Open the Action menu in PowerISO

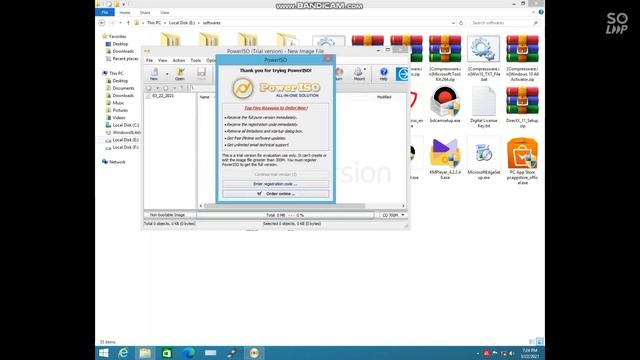coord(179,60)
